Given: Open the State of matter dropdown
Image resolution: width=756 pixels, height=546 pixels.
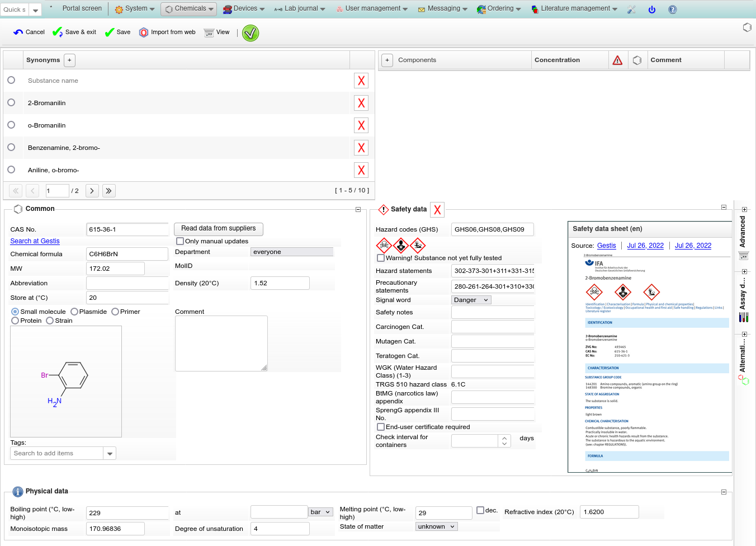Looking at the screenshot, I should point(436,526).
